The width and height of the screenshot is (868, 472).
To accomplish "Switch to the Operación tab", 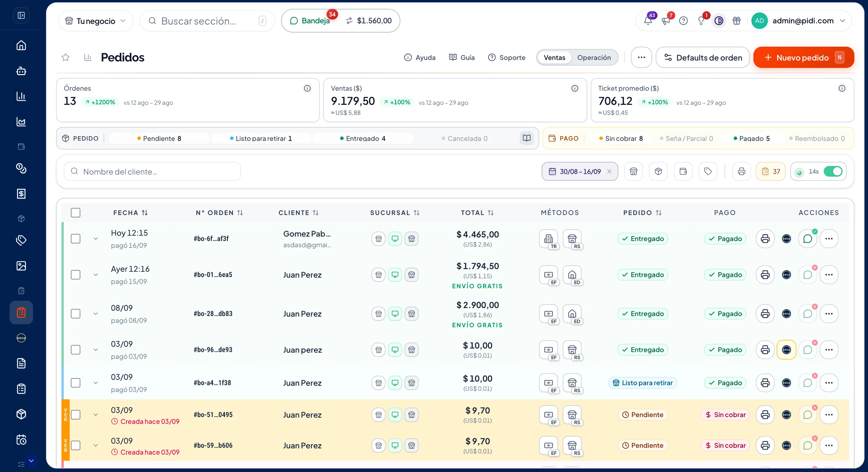I will 594,57.
